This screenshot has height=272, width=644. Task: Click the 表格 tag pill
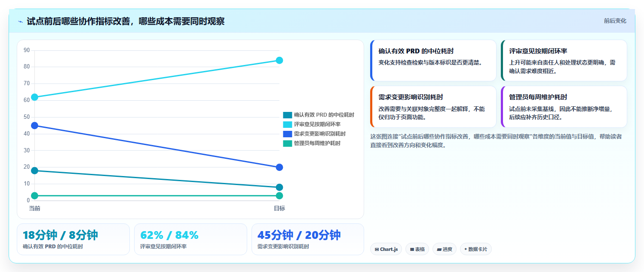[417, 249]
